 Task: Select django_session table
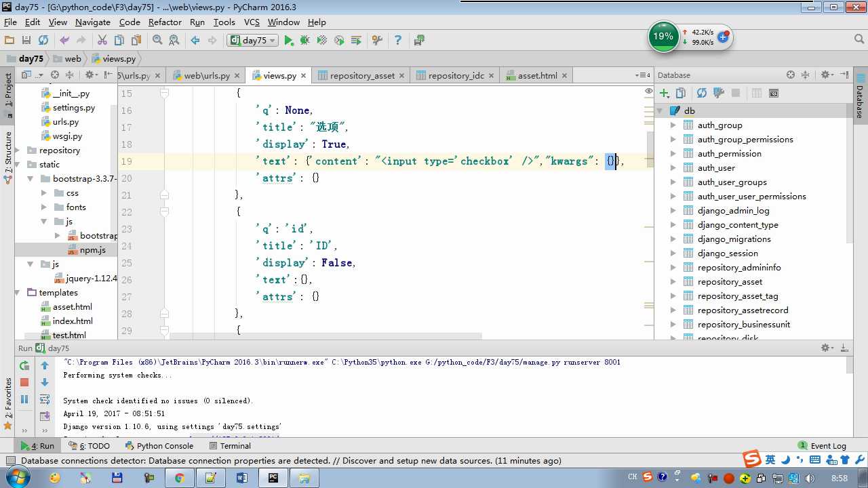coord(728,253)
